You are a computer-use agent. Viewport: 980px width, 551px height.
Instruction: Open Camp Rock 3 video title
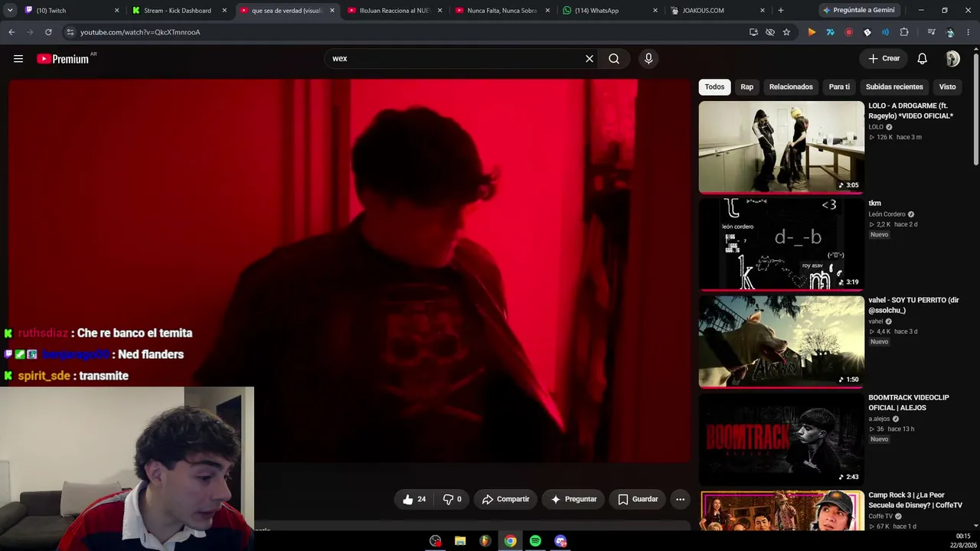pyautogui.click(x=915, y=500)
